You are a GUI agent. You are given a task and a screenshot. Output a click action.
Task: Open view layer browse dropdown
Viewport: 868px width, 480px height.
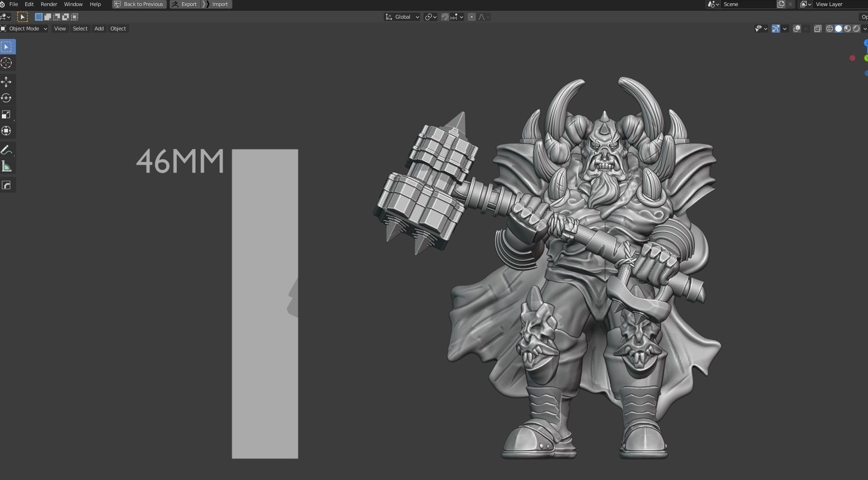(x=805, y=4)
